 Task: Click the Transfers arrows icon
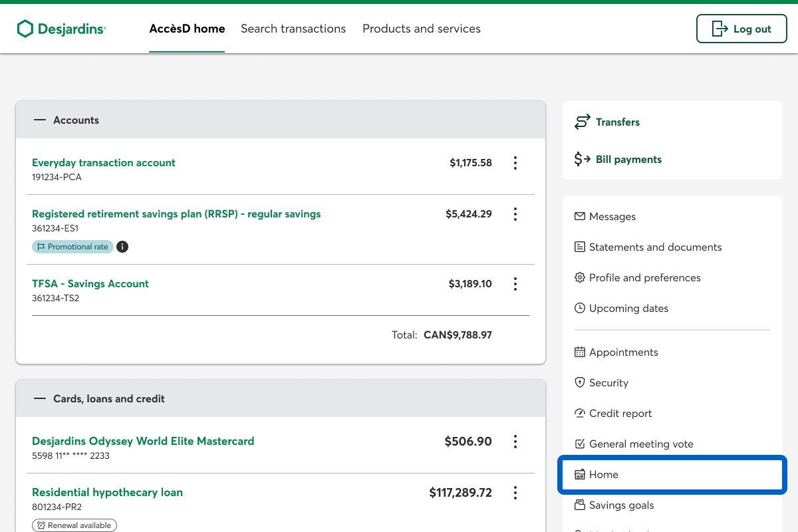pos(583,122)
